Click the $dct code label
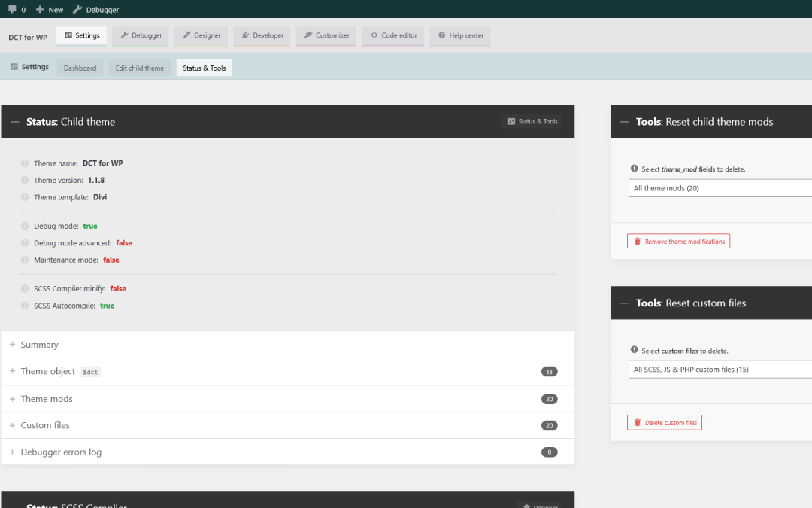 (90, 372)
